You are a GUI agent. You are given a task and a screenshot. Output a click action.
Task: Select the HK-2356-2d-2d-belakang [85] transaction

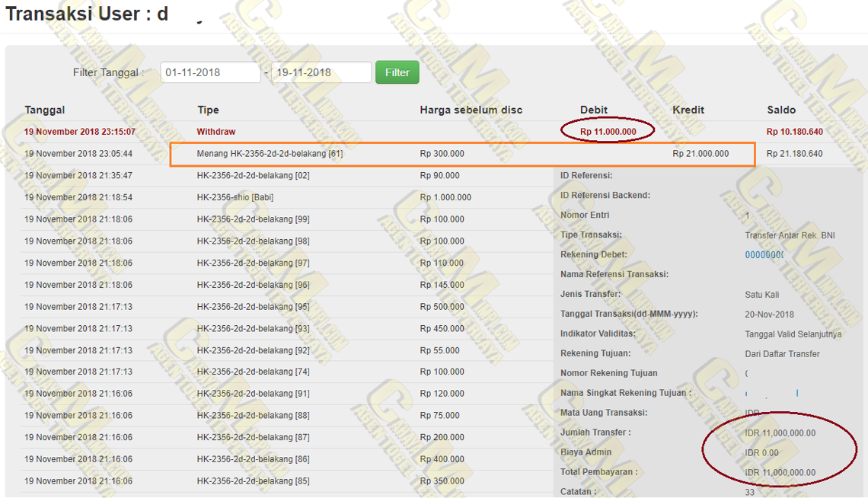(253, 481)
